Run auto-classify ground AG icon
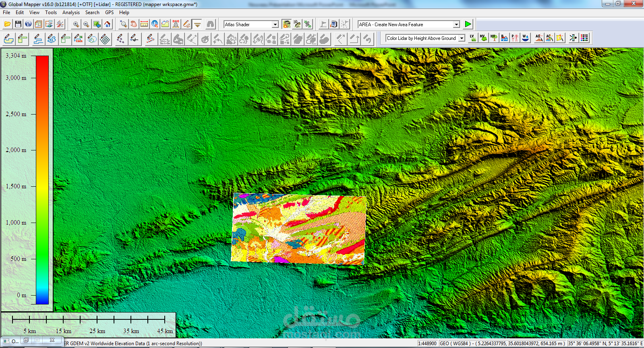 [539, 38]
